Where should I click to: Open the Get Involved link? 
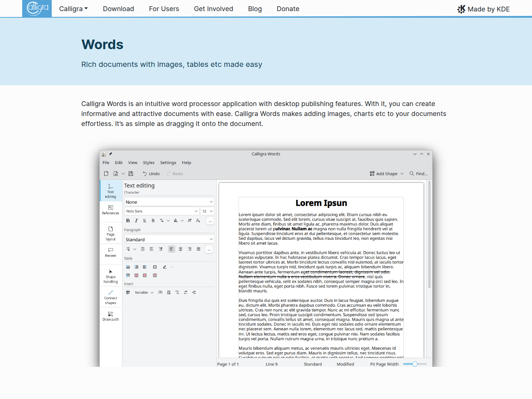tap(214, 9)
